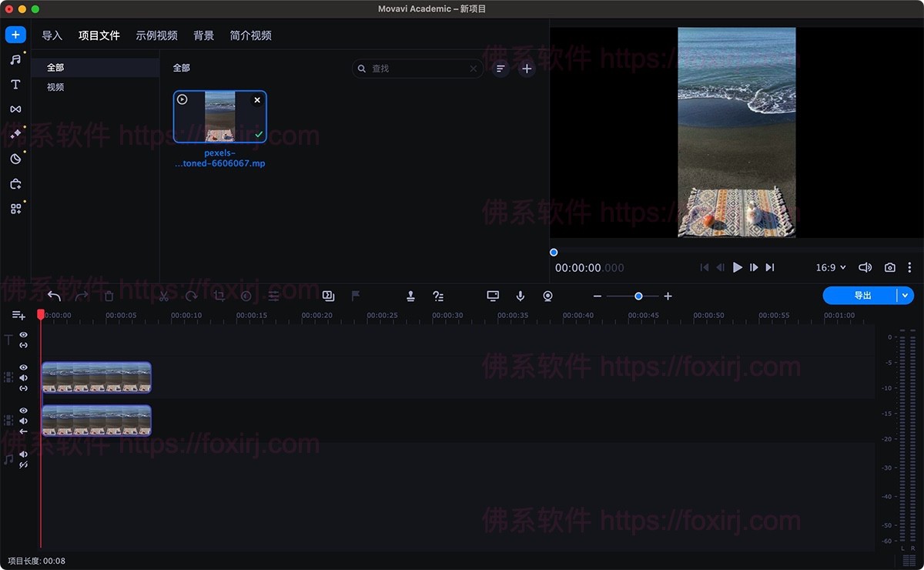Select the 视频 category in the left panel

click(x=54, y=86)
